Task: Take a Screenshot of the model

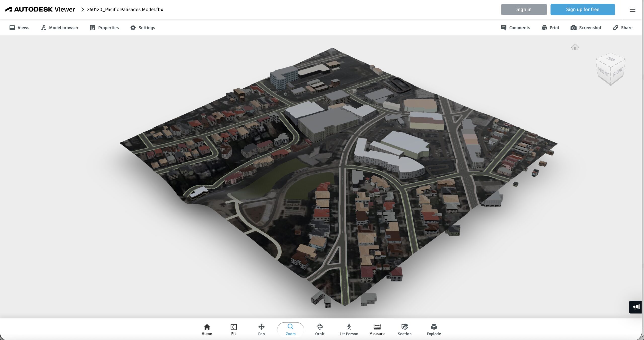Action: pyautogui.click(x=586, y=28)
